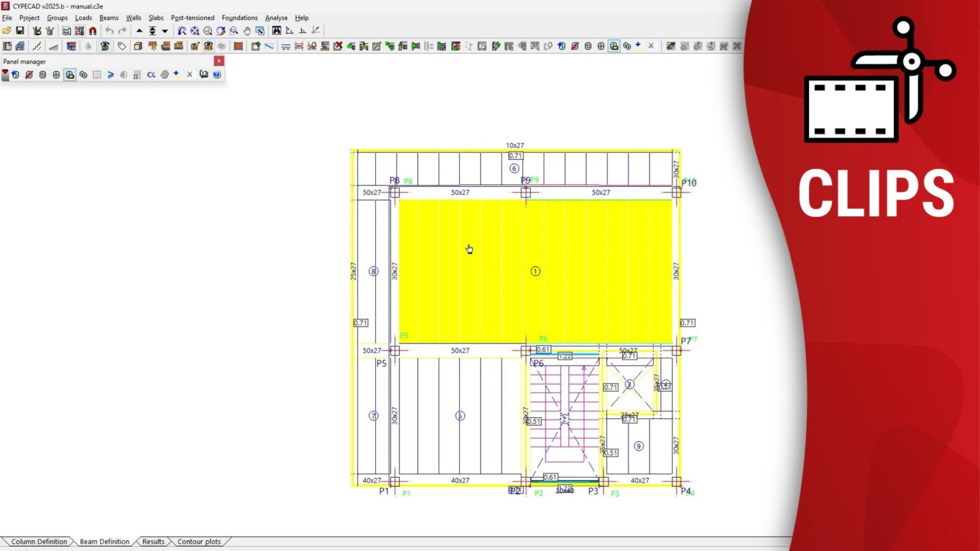Toggle highlighted panel icon in Panel manager

70,75
